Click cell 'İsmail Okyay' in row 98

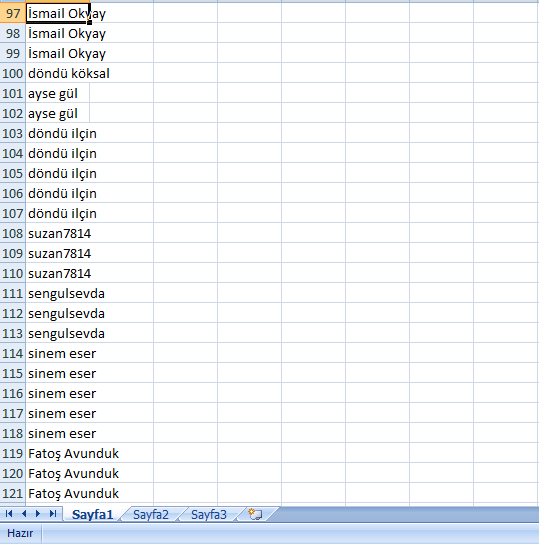point(58,33)
